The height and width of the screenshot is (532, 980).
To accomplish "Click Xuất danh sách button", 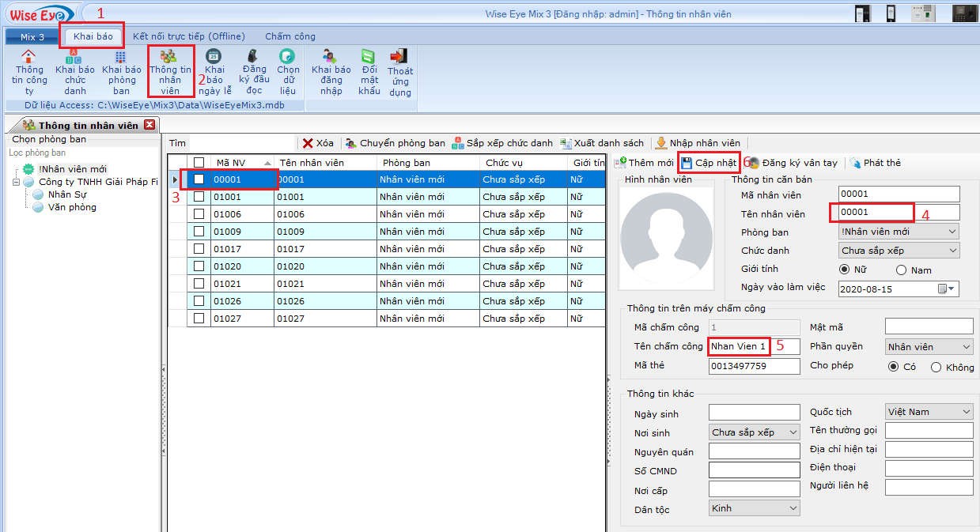I will pyautogui.click(x=602, y=143).
